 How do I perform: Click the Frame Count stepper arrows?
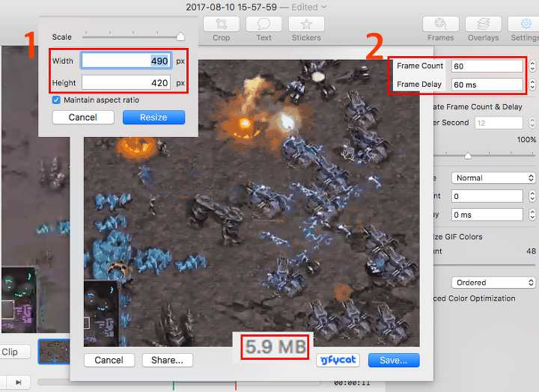(x=532, y=66)
